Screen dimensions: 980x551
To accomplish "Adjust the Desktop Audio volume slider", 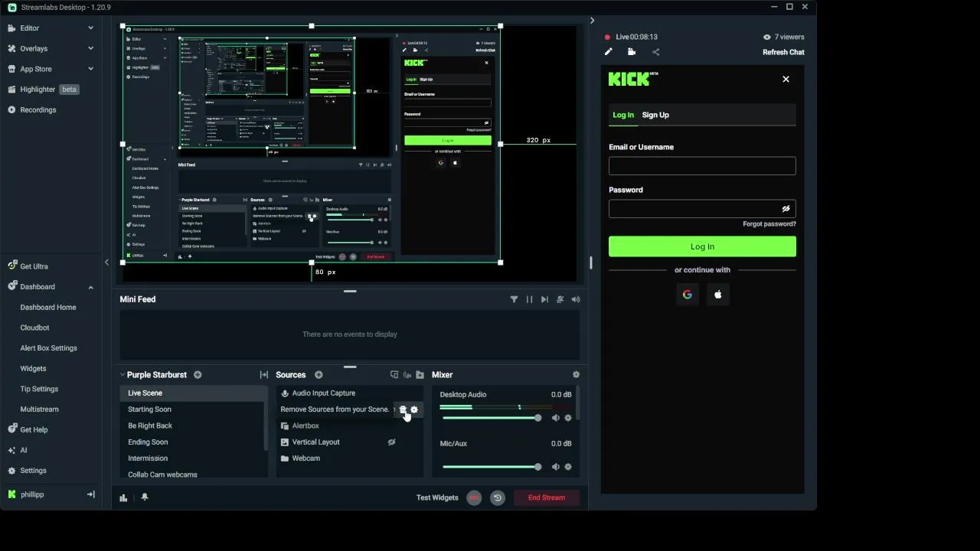I will tap(492, 418).
